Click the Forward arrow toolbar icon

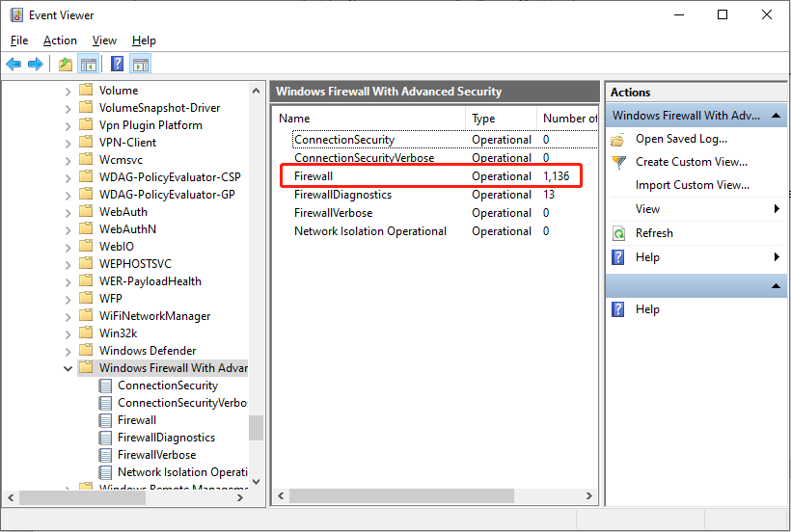[36, 64]
